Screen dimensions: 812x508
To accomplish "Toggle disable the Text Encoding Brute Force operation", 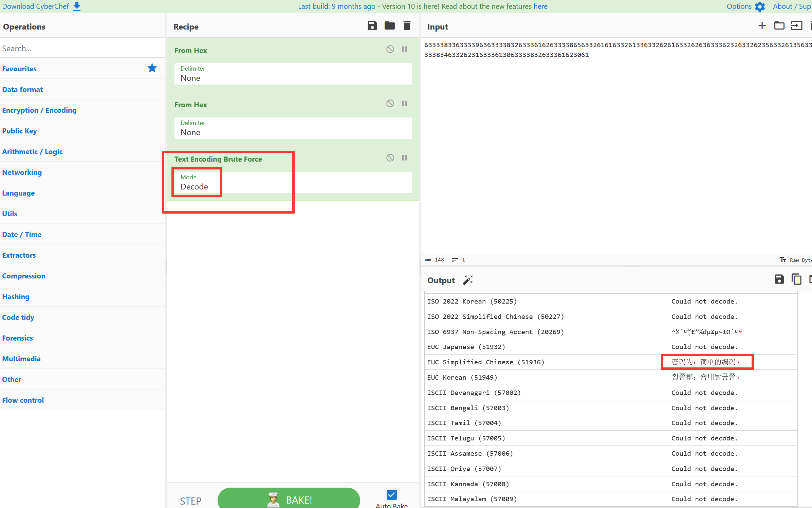I will pyautogui.click(x=390, y=159).
